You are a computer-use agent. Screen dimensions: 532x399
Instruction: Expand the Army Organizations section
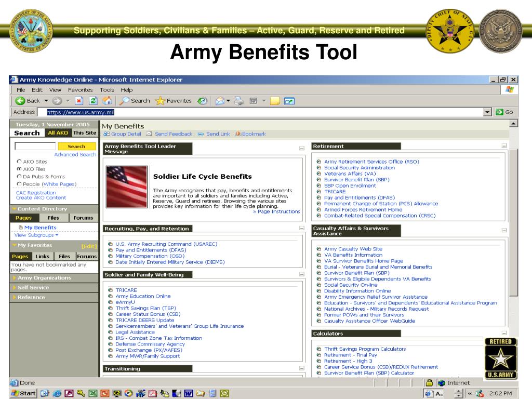pos(54,278)
